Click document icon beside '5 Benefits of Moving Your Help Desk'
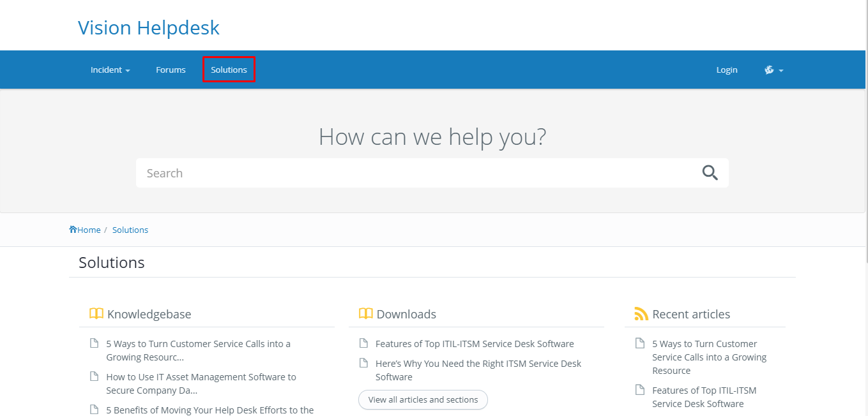 coord(94,410)
